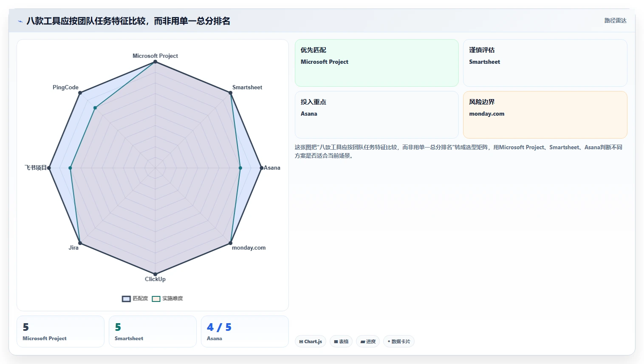Click the Smartsheet radar axis label
Viewport: 644px width, 364px height.
247,87
